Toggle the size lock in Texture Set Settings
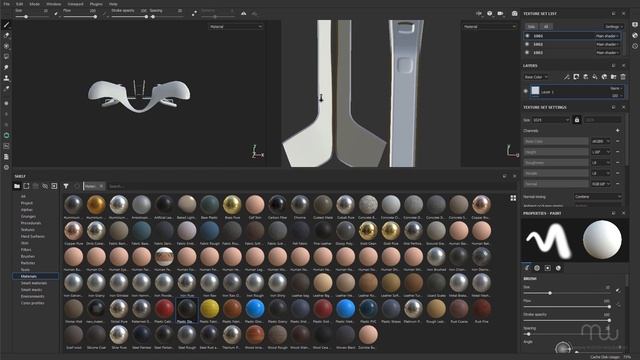Screen dimensions: 640x360 click(x=577, y=120)
